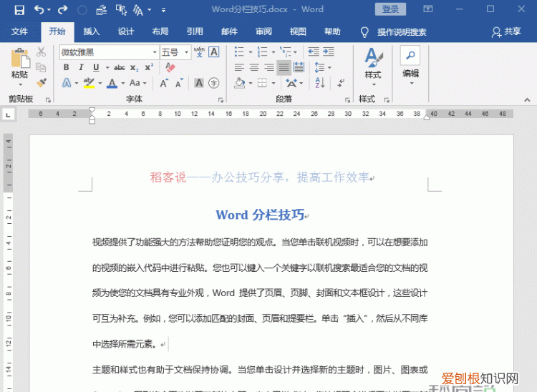Toggle Underline formatting
The image size is (537, 392).
pyautogui.click(x=96, y=67)
